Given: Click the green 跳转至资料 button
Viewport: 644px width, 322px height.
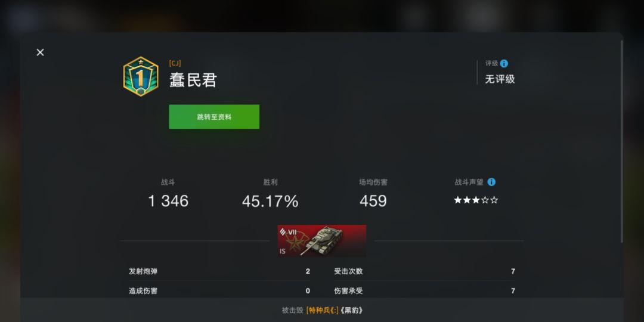Looking at the screenshot, I should 214,117.
